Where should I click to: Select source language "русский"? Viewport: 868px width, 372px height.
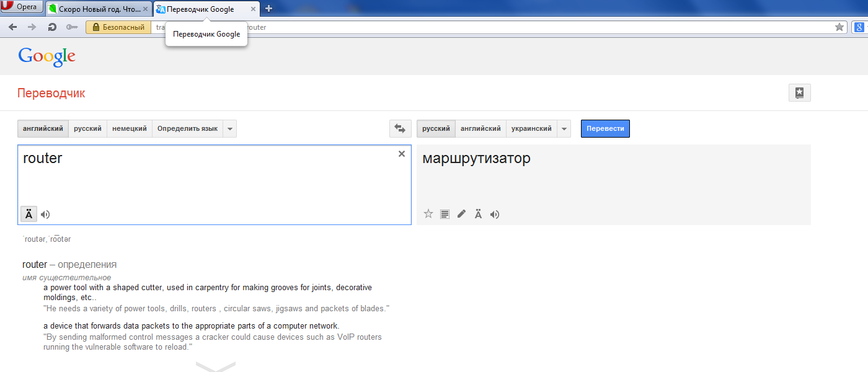87,129
